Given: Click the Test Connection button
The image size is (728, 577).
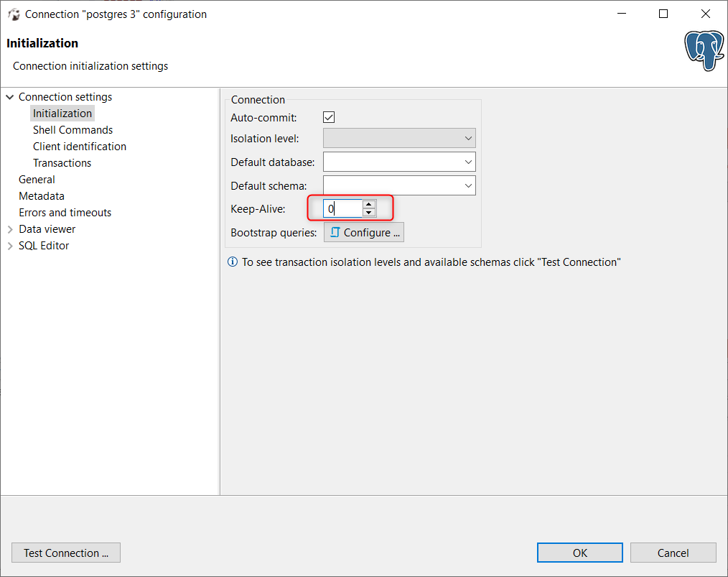Looking at the screenshot, I should coord(65,553).
